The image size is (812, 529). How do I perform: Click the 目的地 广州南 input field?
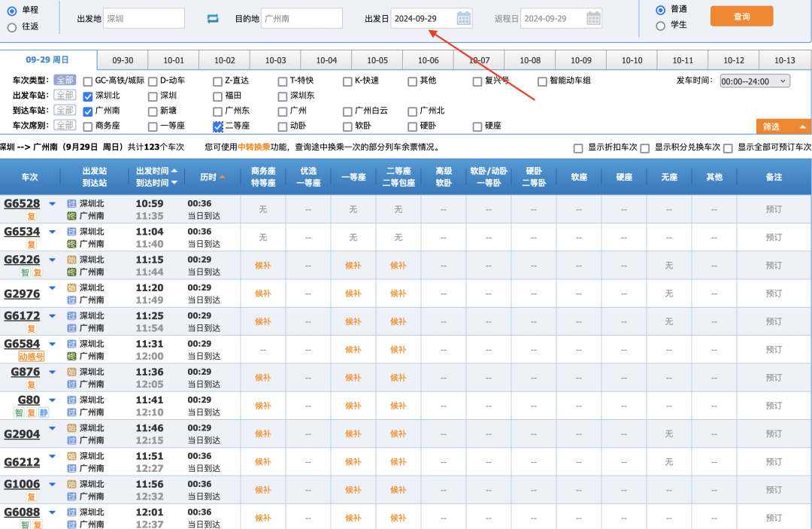[302, 19]
